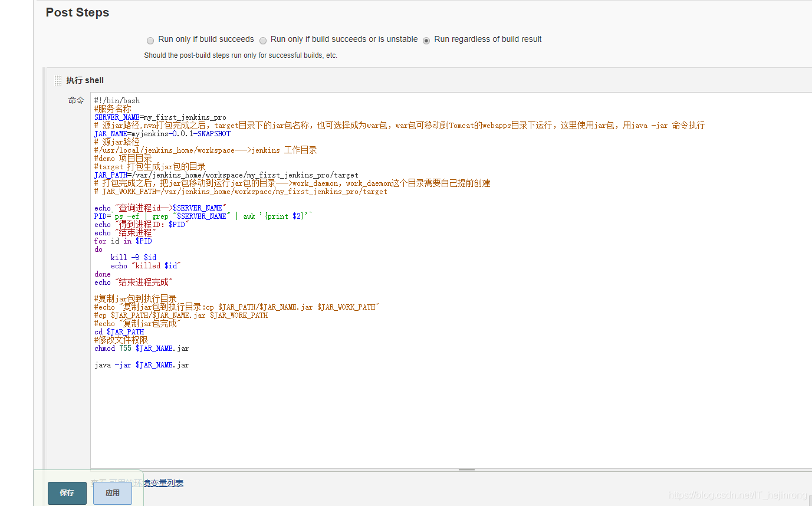Viewport: 812px width, 506px height.
Task: Click the 'Should the post-build steps run' help text
Action: tap(241, 55)
